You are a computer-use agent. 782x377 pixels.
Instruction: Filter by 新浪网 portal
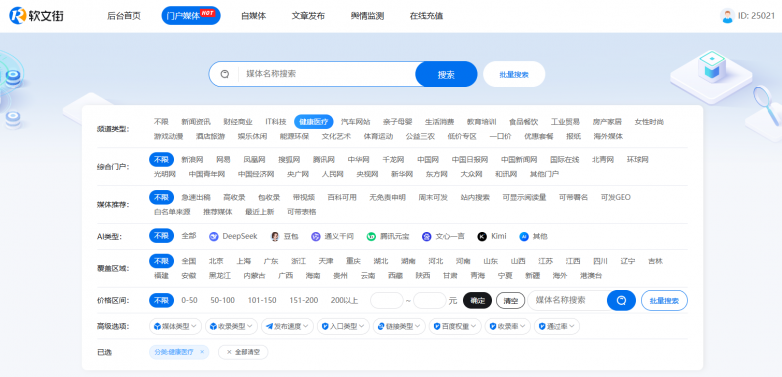coord(192,160)
